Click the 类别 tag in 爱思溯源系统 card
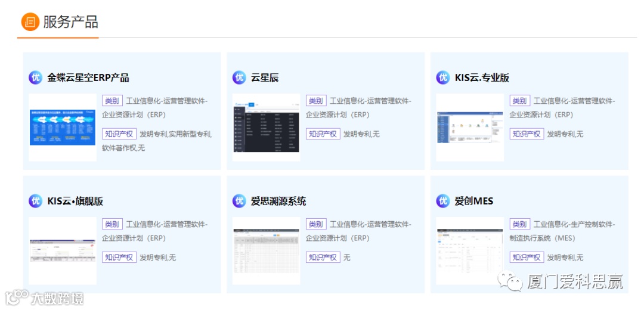Viewport: 644px width, 310px height. 316,224
